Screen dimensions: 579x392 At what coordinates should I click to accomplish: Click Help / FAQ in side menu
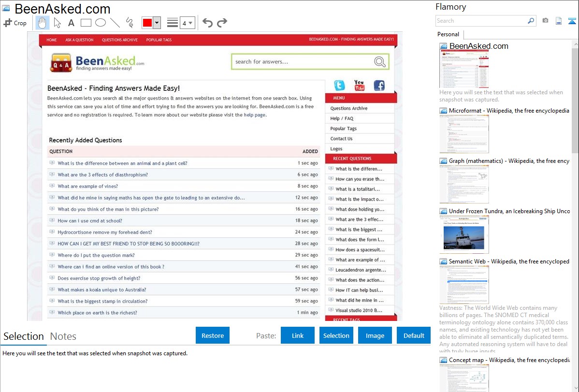(342, 118)
